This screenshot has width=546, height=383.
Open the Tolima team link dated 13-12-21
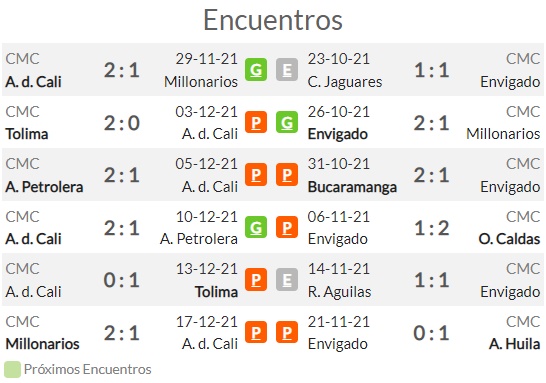216,292
